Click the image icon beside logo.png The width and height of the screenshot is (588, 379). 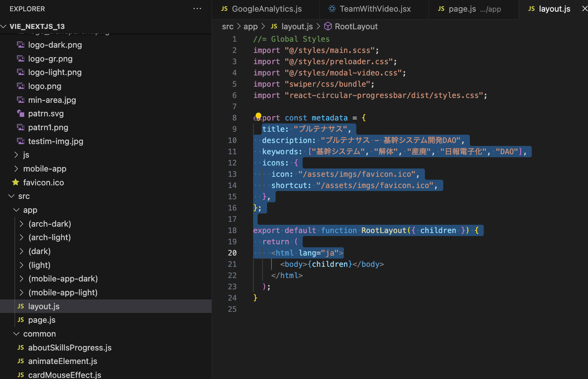[x=21, y=86]
